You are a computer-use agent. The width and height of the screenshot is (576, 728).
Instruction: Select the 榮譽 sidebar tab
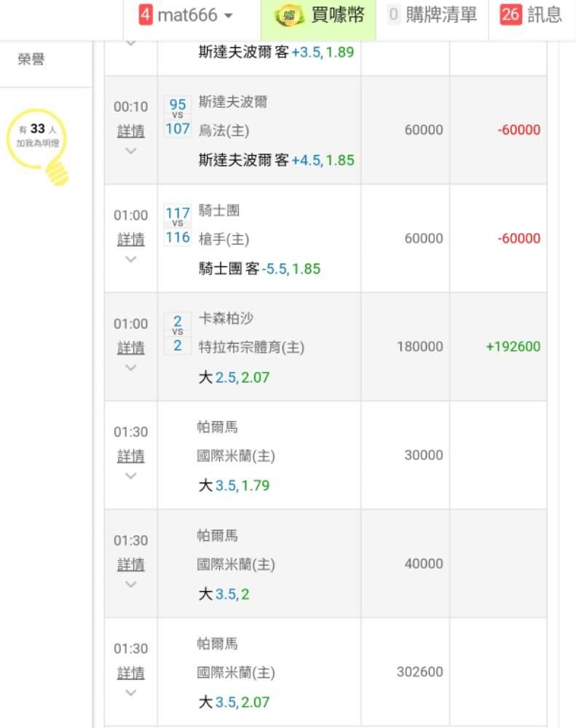[31, 60]
